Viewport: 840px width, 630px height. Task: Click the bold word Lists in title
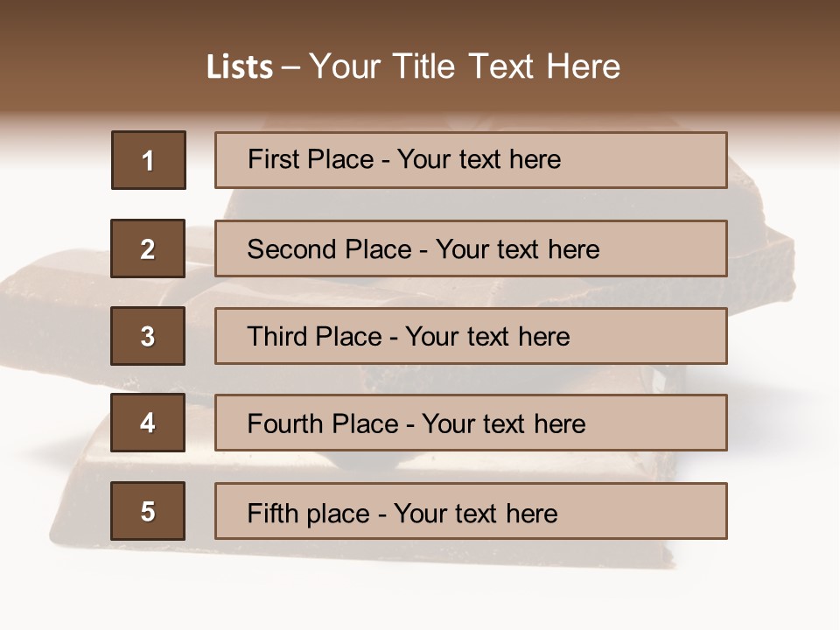[239, 67]
